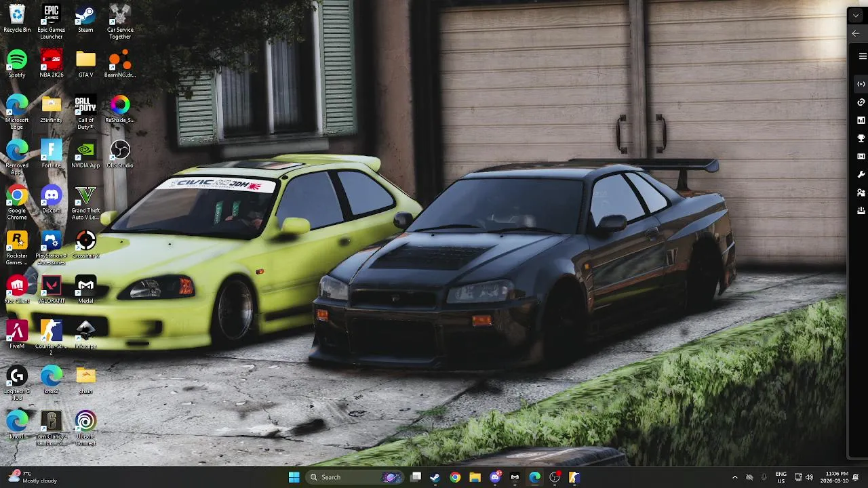Select the knox2 Edge shortcut

coord(51,380)
